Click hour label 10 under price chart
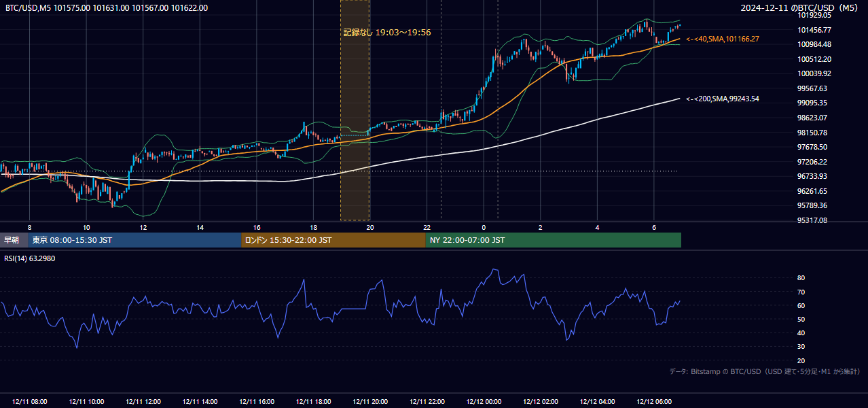This screenshot has height=408, width=868. 86,227
